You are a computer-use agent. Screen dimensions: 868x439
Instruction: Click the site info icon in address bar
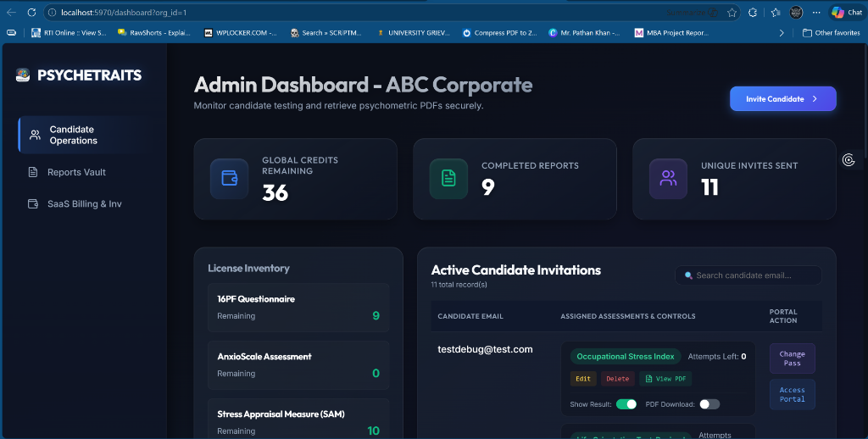(52, 12)
